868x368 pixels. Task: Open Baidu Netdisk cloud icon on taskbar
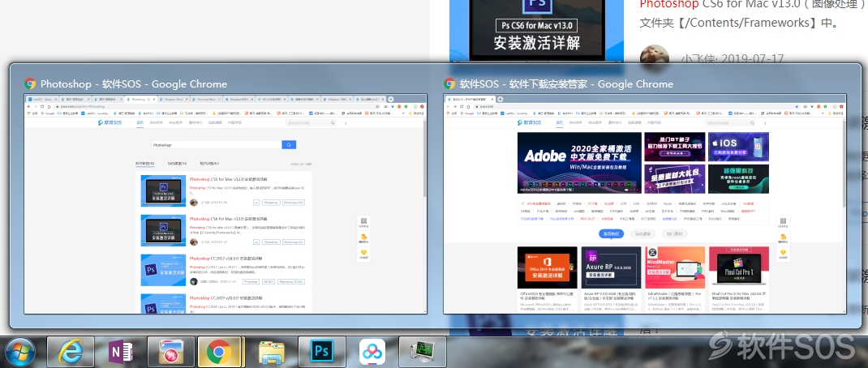[372, 352]
